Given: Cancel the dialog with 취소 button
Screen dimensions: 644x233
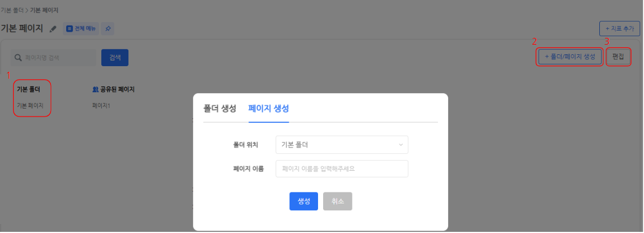Looking at the screenshot, I should click(x=337, y=201).
